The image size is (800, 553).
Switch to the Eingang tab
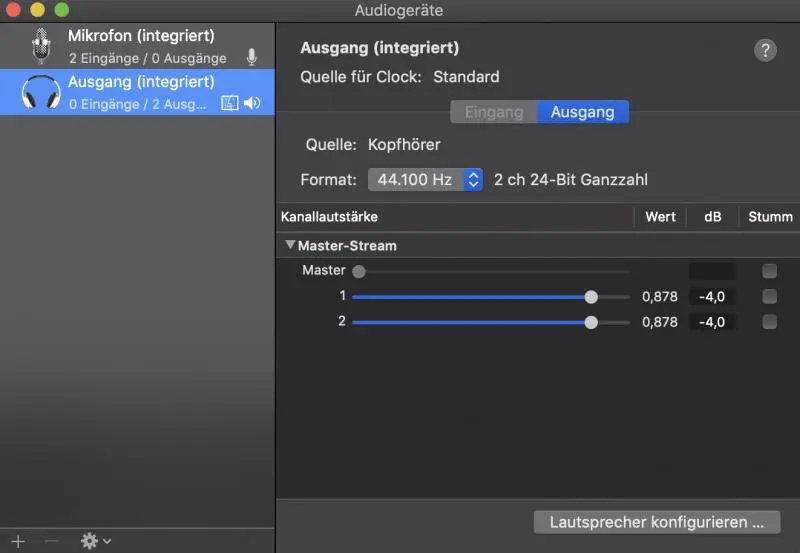[x=494, y=112]
